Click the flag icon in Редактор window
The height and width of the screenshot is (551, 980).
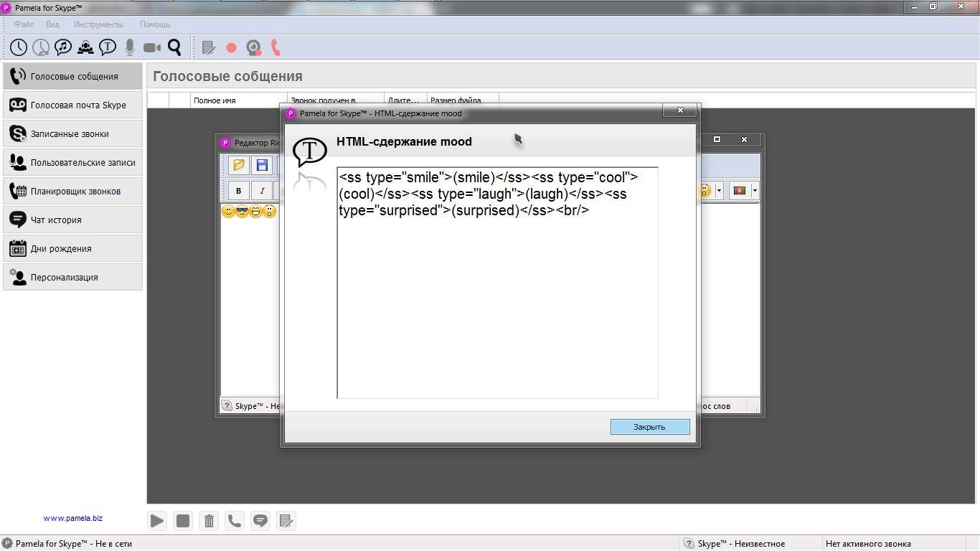pyautogui.click(x=740, y=191)
